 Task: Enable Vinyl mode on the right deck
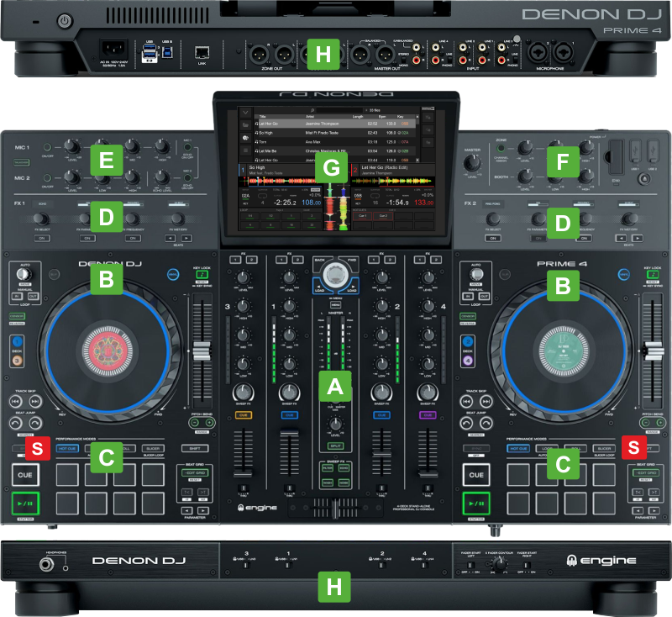624,274
